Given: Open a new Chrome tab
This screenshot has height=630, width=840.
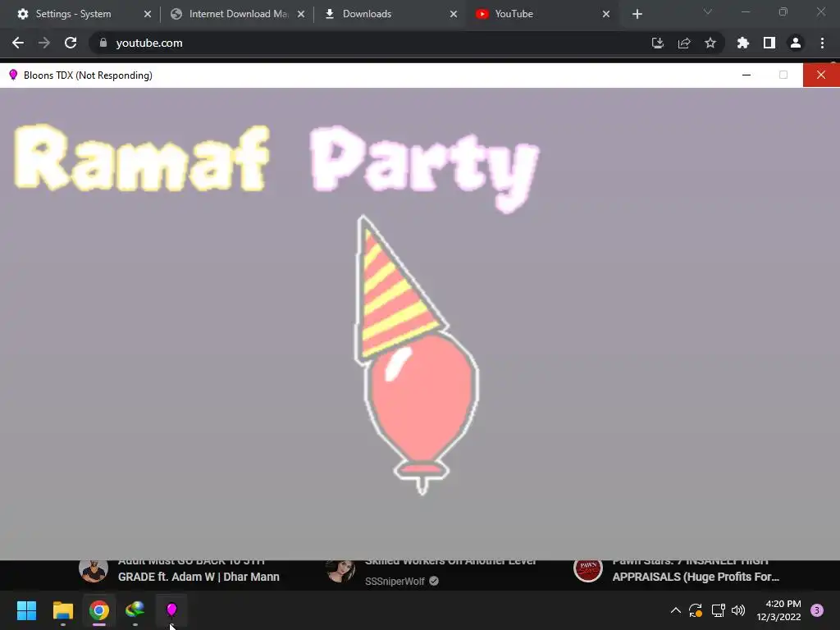Looking at the screenshot, I should point(637,14).
